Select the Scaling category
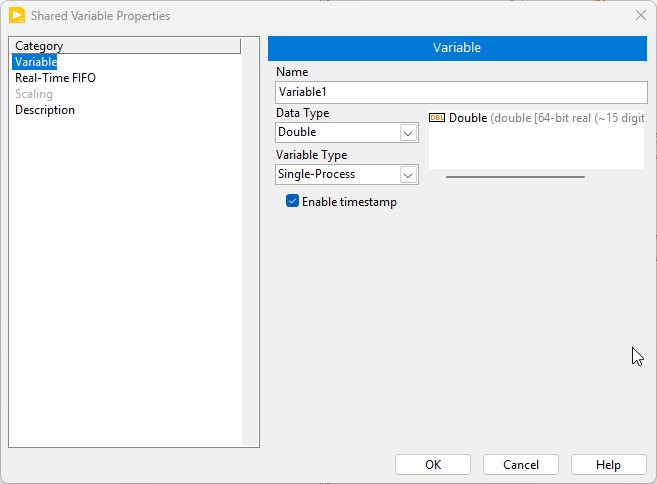The height and width of the screenshot is (484, 657). pyautogui.click(x=34, y=94)
